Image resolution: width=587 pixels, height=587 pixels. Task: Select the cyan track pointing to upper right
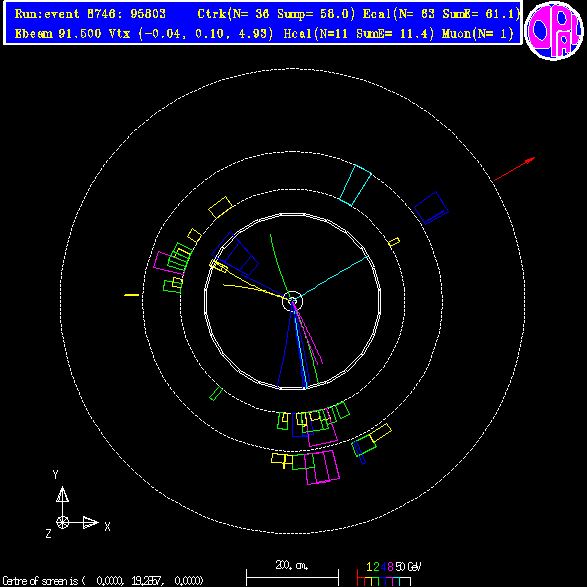[x=331, y=278]
